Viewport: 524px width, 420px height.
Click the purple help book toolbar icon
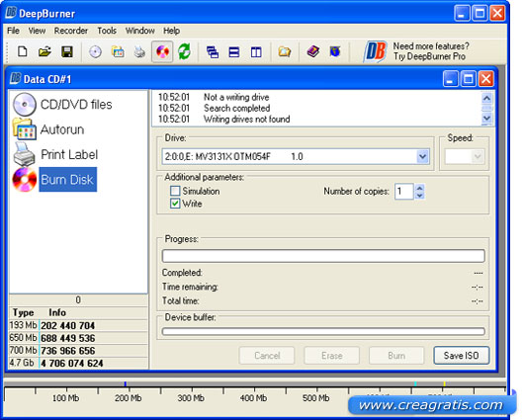[x=313, y=51]
